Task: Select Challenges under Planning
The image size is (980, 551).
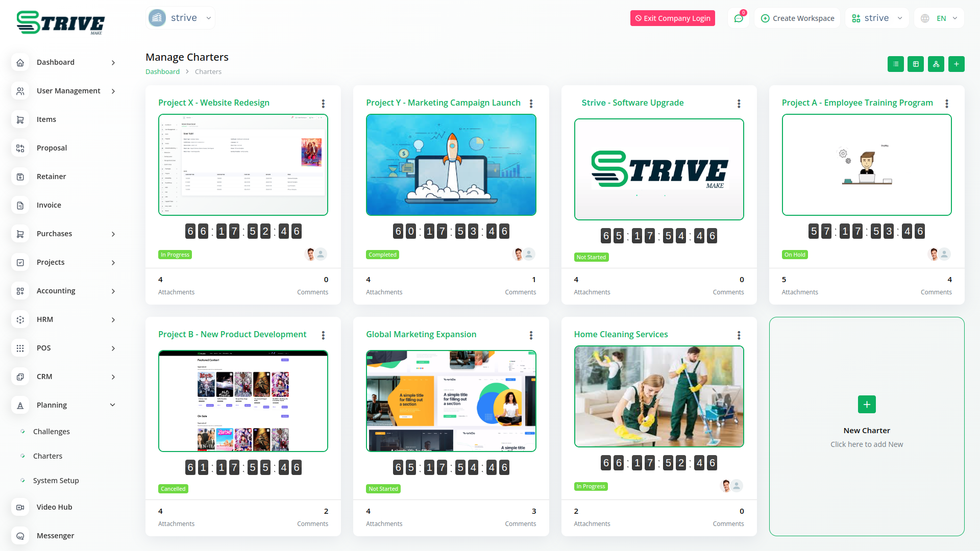Action: tap(51, 432)
